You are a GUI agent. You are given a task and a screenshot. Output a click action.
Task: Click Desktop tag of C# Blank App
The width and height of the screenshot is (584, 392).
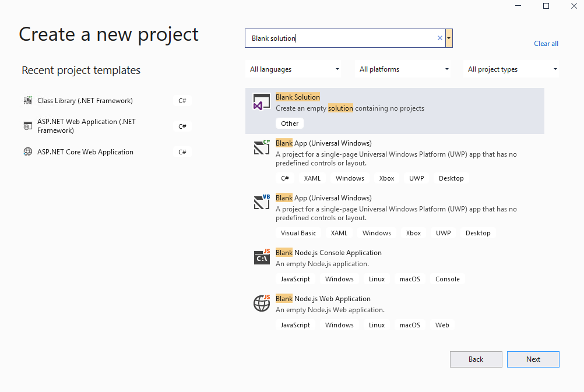(451, 178)
